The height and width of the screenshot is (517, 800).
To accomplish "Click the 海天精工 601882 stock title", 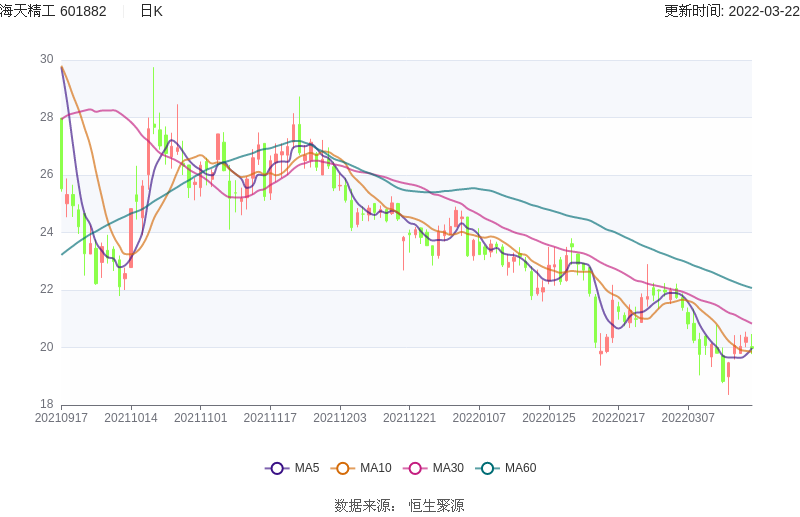I will (53, 11).
